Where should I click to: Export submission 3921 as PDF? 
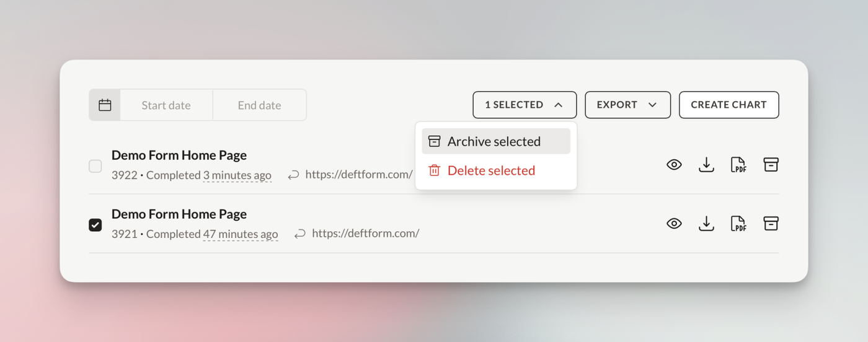[738, 224]
